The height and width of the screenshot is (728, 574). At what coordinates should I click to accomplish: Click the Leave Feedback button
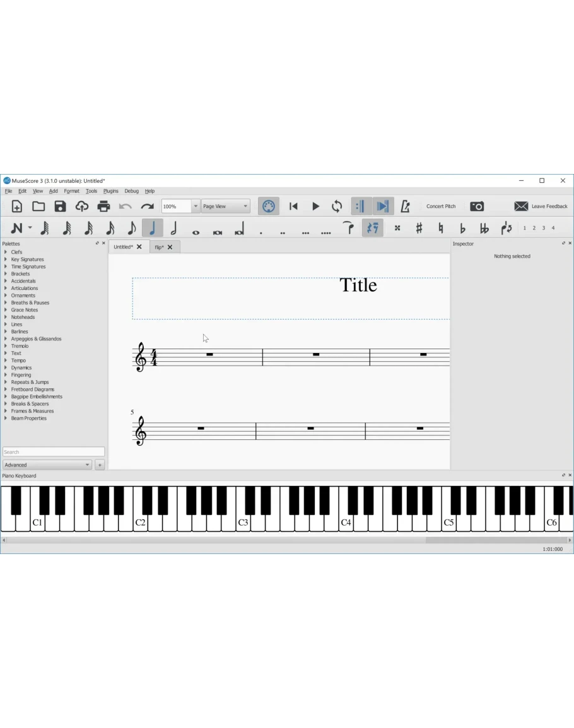pos(541,206)
